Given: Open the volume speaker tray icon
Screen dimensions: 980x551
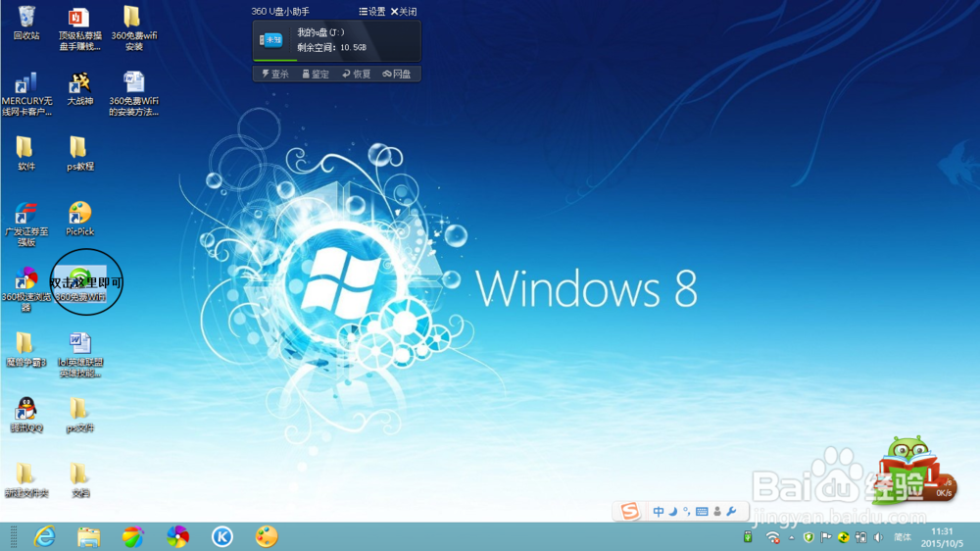Looking at the screenshot, I should pos(878,537).
